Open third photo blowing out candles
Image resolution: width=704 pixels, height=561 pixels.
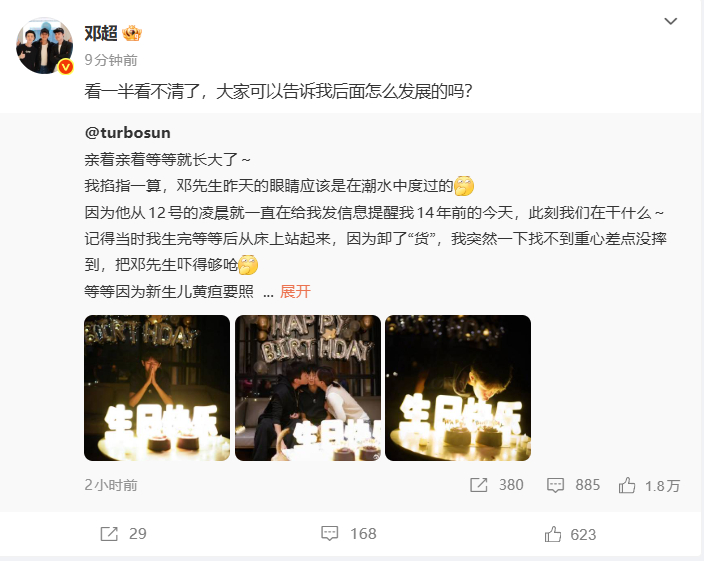[x=458, y=388]
